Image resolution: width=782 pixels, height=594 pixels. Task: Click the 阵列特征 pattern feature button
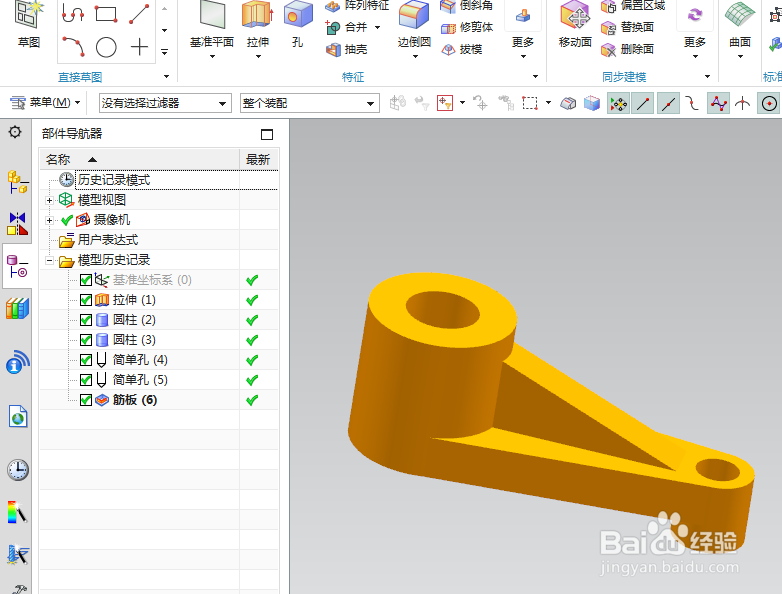(357, 5)
